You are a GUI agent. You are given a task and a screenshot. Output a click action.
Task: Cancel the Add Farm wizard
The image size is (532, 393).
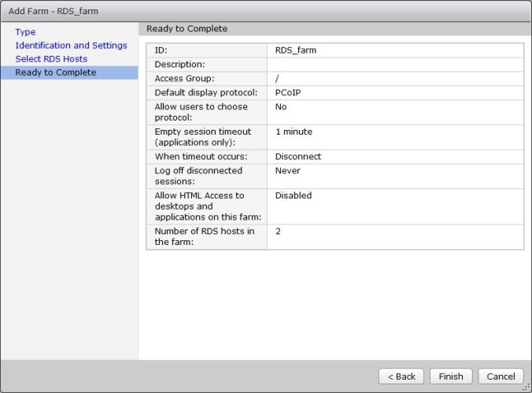(x=501, y=376)
